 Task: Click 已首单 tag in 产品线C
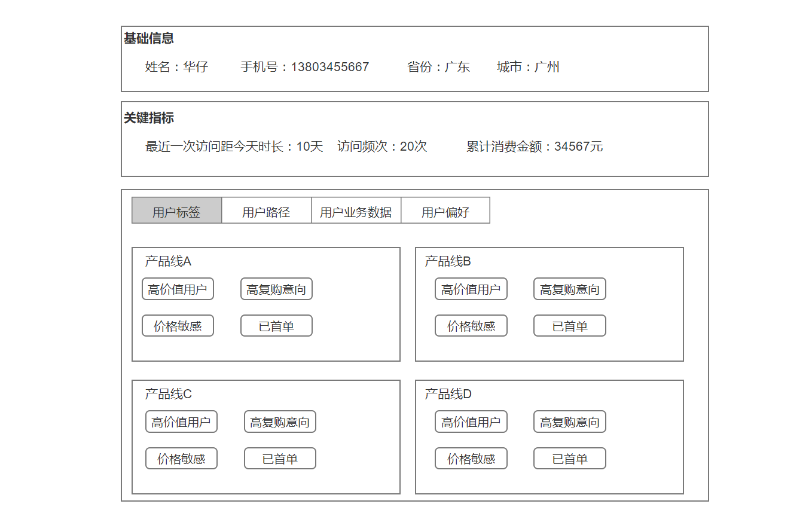(x=280, y=459)
